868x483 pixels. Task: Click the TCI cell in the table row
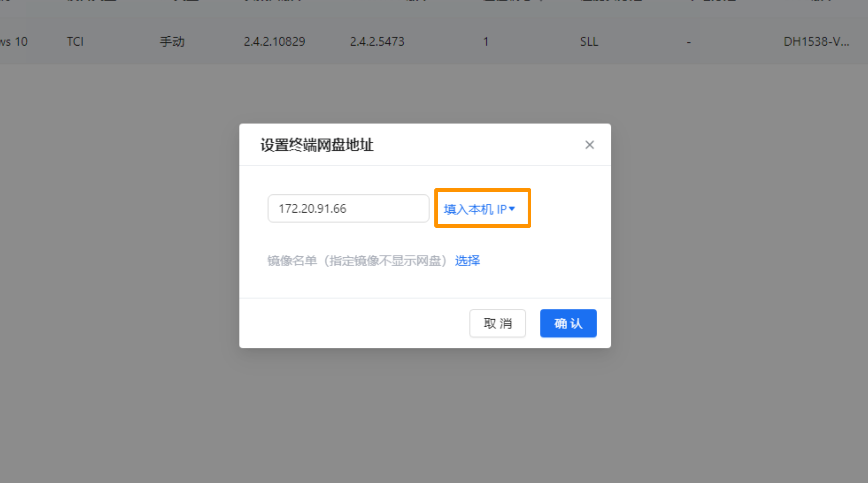point(75,42)
